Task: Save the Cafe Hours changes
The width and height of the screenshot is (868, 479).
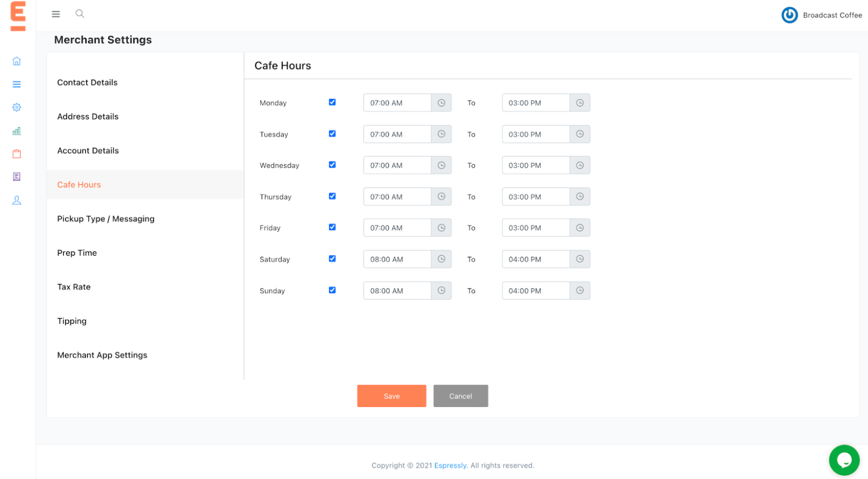Action: pyautogui.click(x=391, y=396)
